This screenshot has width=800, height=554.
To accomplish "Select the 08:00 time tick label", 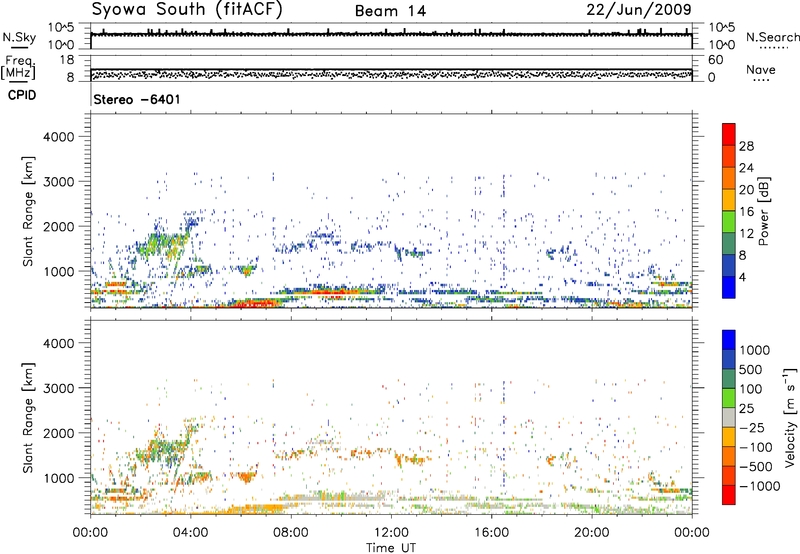I will coord(291,533).
